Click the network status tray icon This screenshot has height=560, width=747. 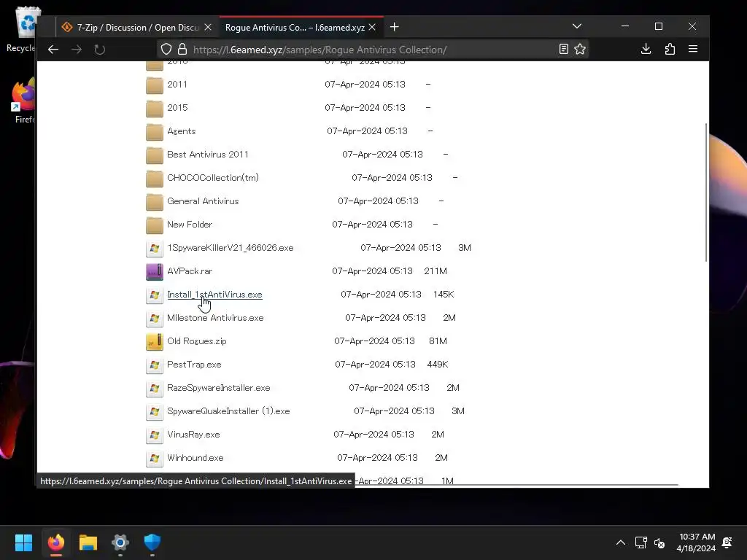click(x=640, y=542)
